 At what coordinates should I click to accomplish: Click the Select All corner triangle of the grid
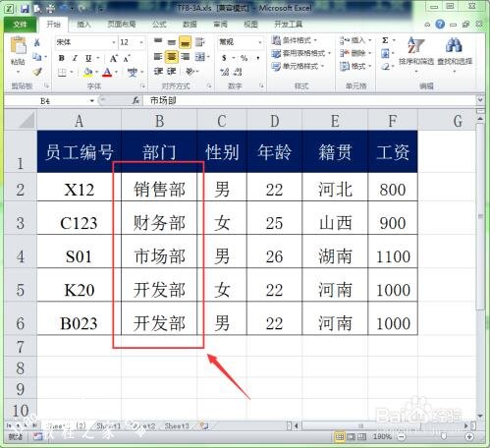(27, 120)
